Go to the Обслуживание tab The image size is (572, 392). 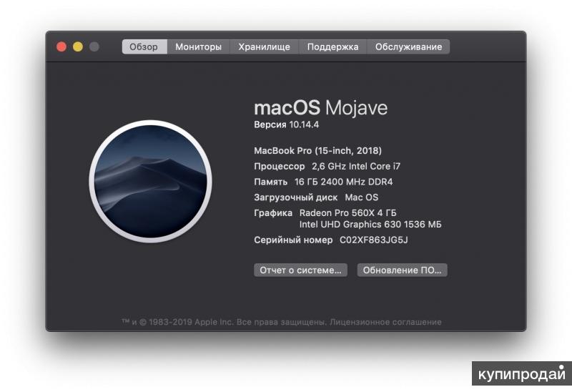[408, 46]
